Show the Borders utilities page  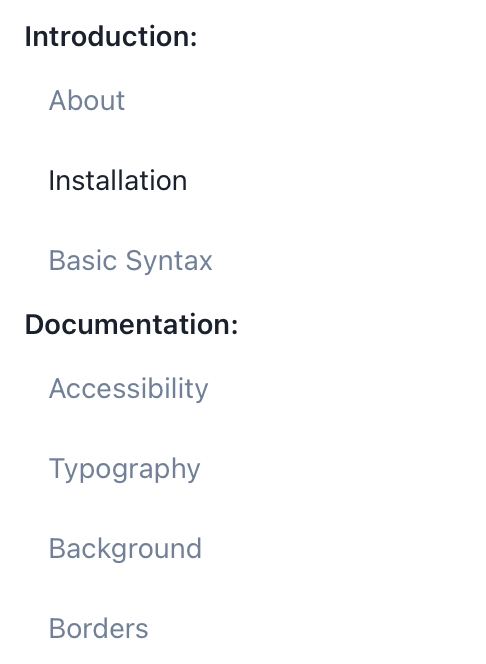[x=98, y=628]
